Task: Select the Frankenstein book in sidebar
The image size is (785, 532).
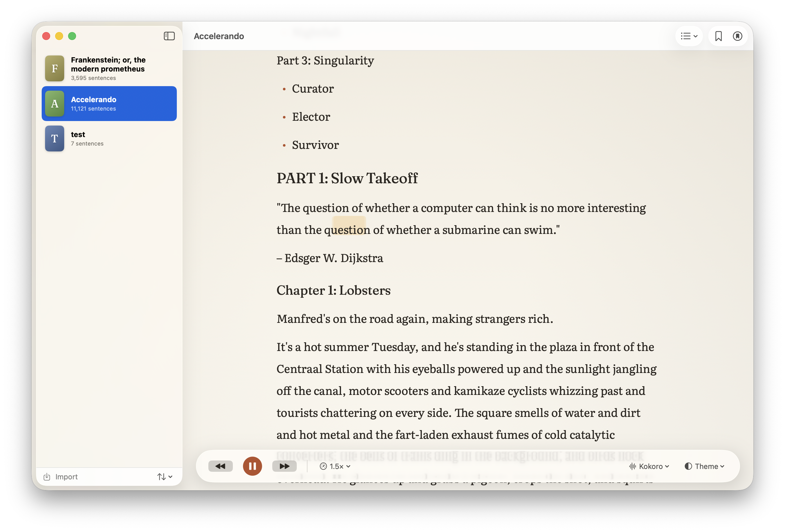Action: click(109, 69)
